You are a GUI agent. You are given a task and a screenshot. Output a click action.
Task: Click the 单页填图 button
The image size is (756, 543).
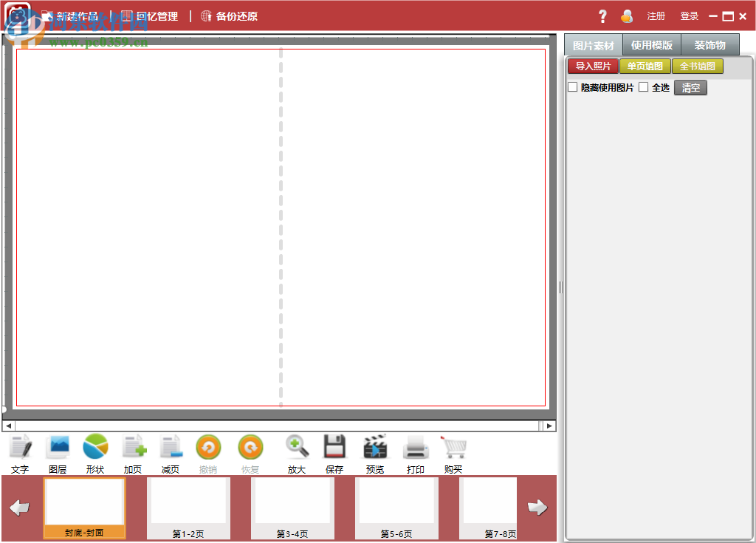[x=645, y=66]
